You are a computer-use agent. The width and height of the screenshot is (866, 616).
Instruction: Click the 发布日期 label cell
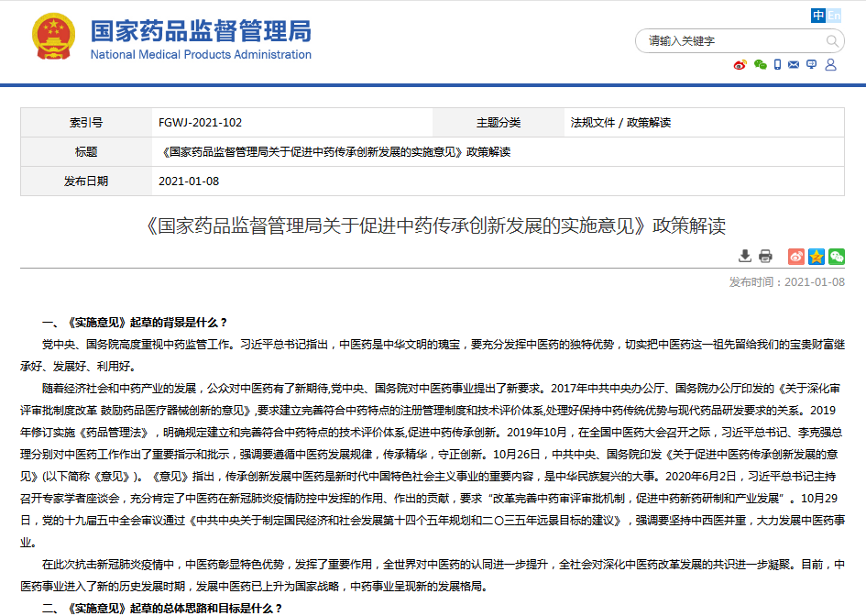coord(86,181)
